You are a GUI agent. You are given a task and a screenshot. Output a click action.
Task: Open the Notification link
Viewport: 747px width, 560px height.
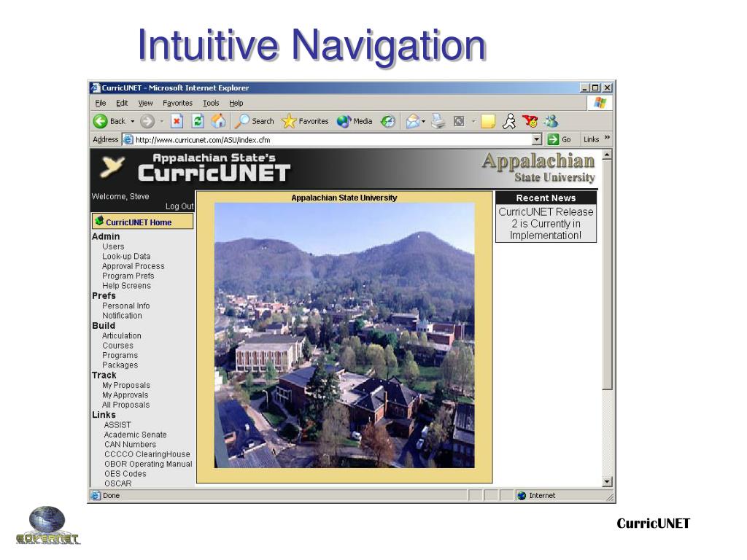coord(122,315)
